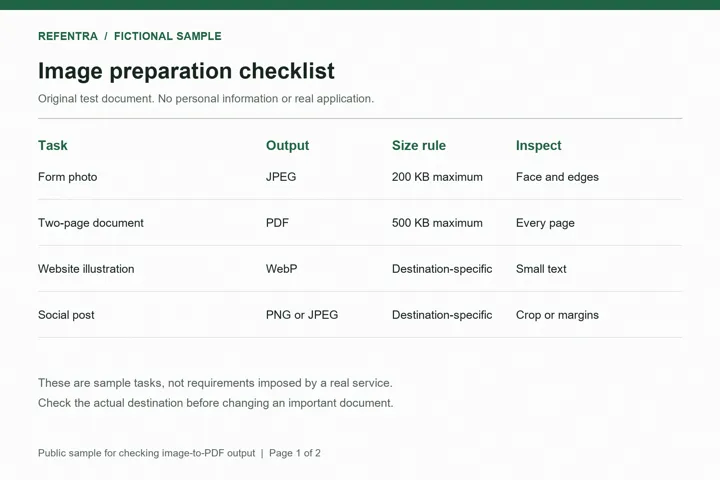
Task: Select the 'Two-page document' task cell
Action: click(x=91, y=223)
